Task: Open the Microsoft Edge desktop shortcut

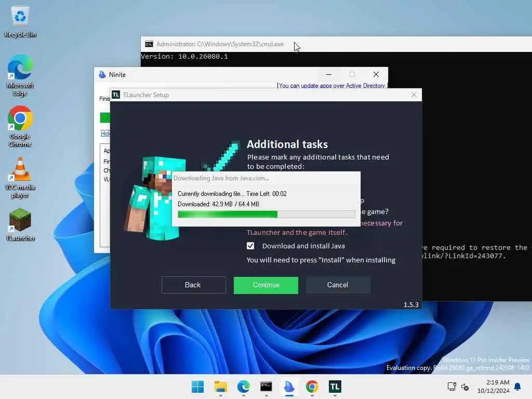Action: point(20,75)
